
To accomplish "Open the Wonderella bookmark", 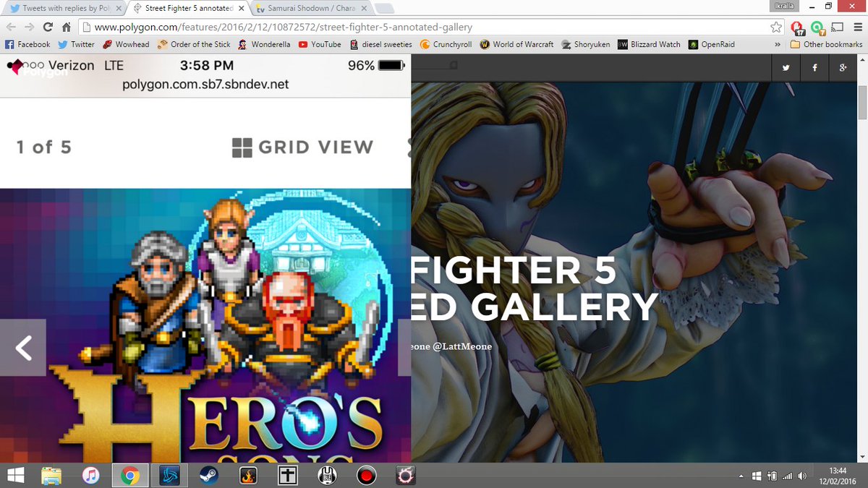I will (264, 44).
